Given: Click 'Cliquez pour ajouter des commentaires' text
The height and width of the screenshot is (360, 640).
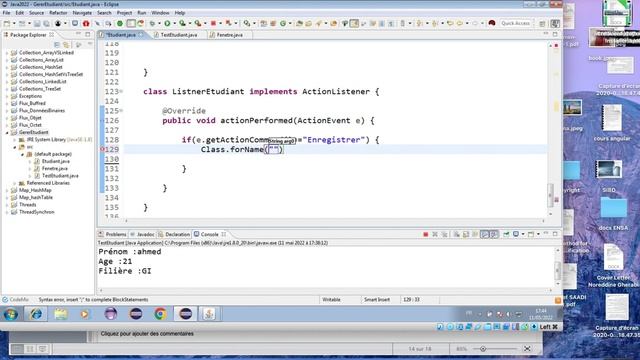Looking at the screenshot, I should tap(147, 334).
